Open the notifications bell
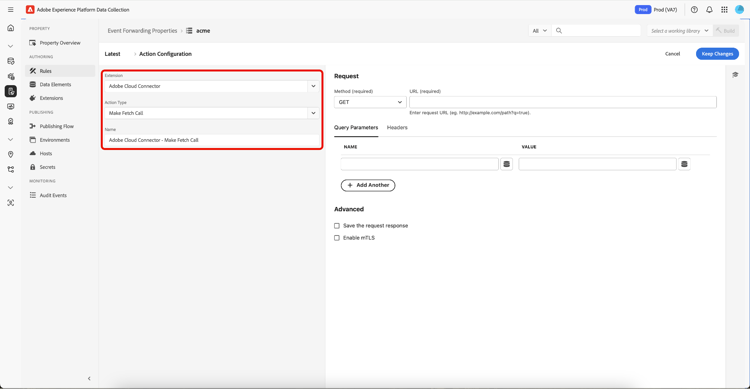 click(709, 10)
